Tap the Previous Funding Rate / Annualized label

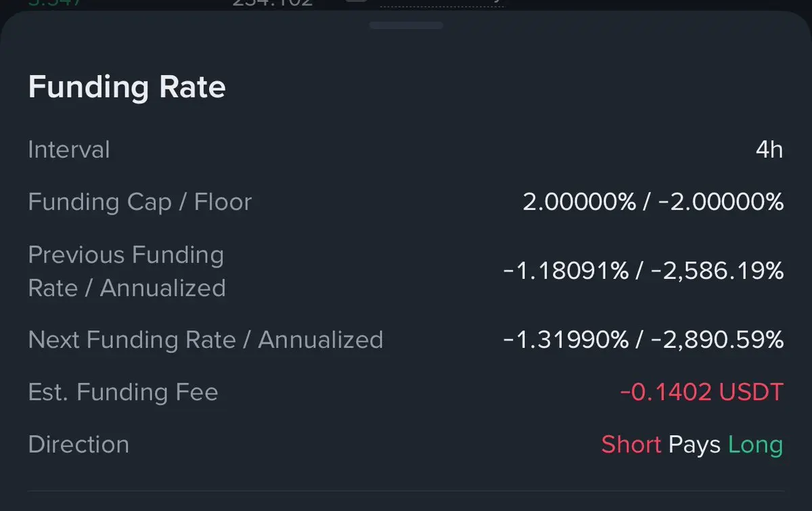[x=127, y=271]
